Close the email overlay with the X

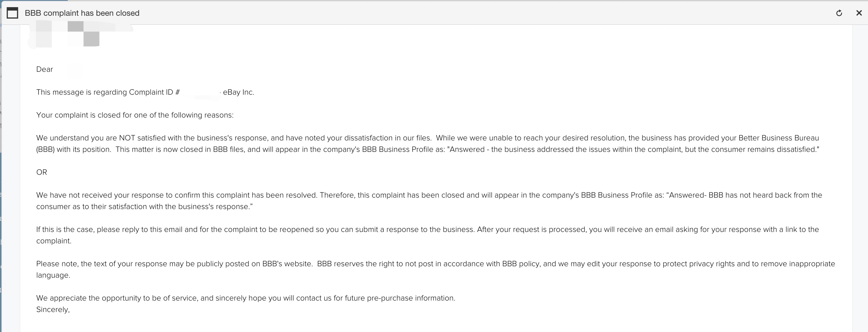click(x=859, y=13)
